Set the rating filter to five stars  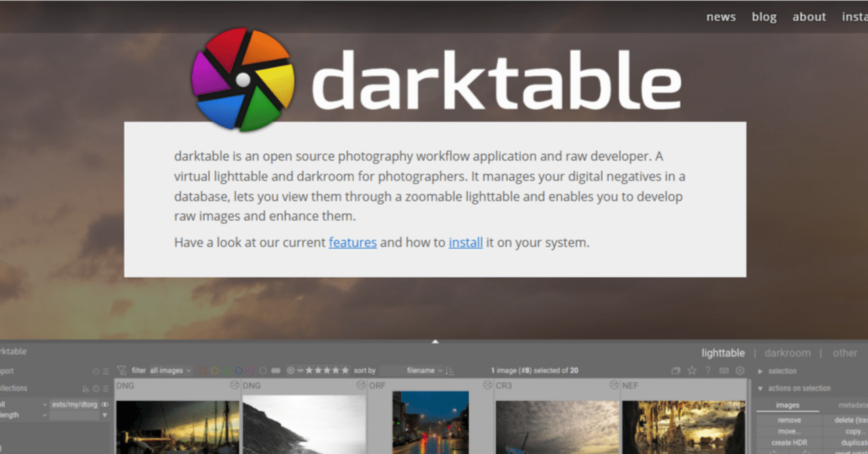tap(346, 371)
